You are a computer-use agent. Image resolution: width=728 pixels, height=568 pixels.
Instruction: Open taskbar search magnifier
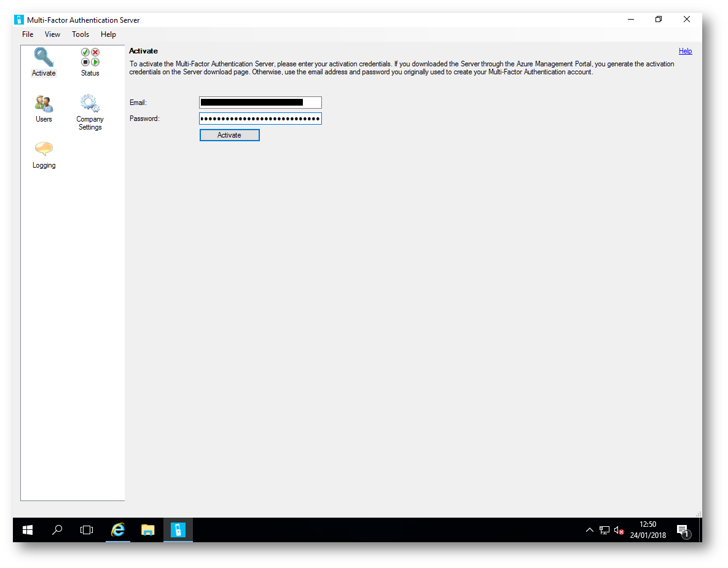pyautogui.click(x=57, y=530)
